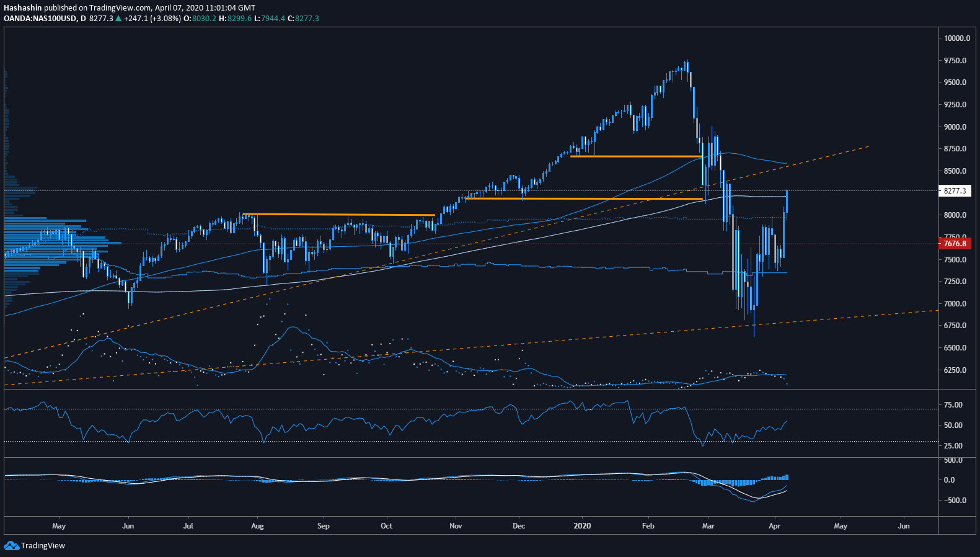Click the author name Hashashin
Image resolution: width=980 pixels, height=557 pixels.
[22, 8]
